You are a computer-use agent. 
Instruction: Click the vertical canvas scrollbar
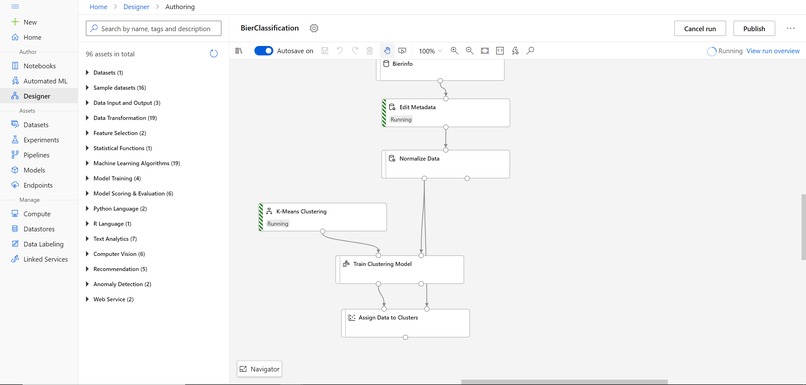click(803, 227)
